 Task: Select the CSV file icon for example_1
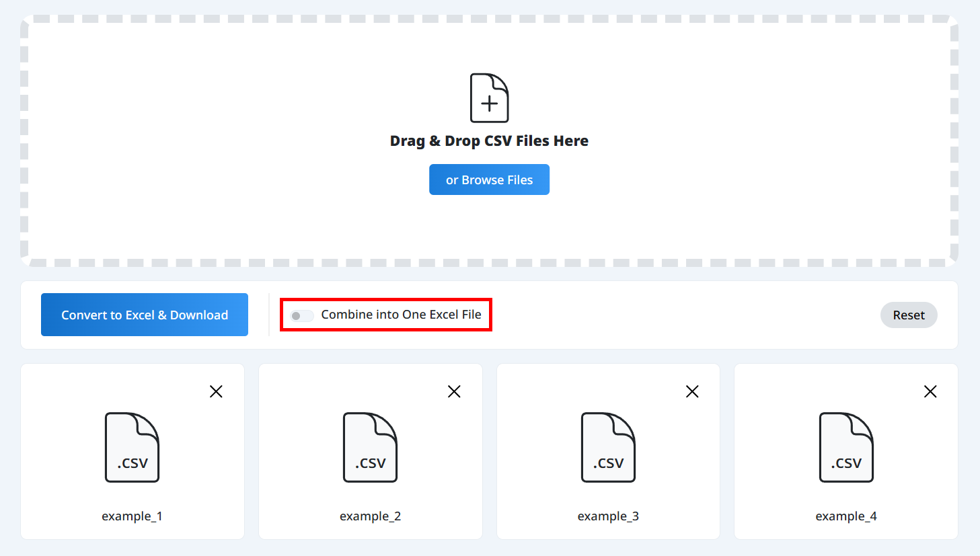point(132,447)
